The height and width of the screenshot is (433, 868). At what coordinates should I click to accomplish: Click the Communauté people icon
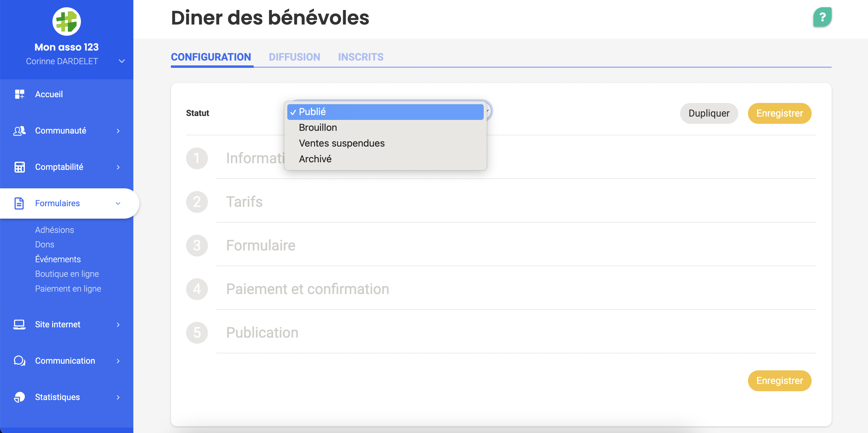[19, 131]
